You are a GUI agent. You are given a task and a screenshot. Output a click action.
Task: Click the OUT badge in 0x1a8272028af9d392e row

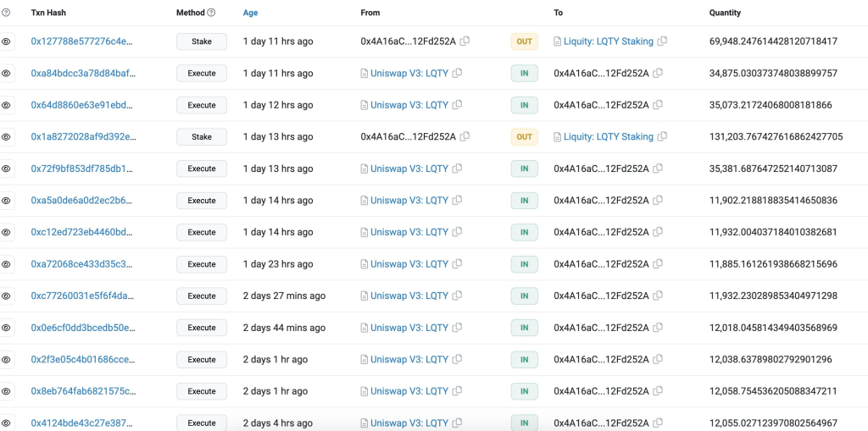524,136
